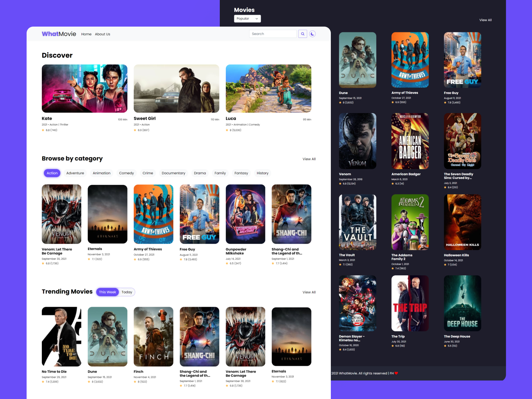Open Shang-Chi poster in Trending Movies

[x=199, y=336]
